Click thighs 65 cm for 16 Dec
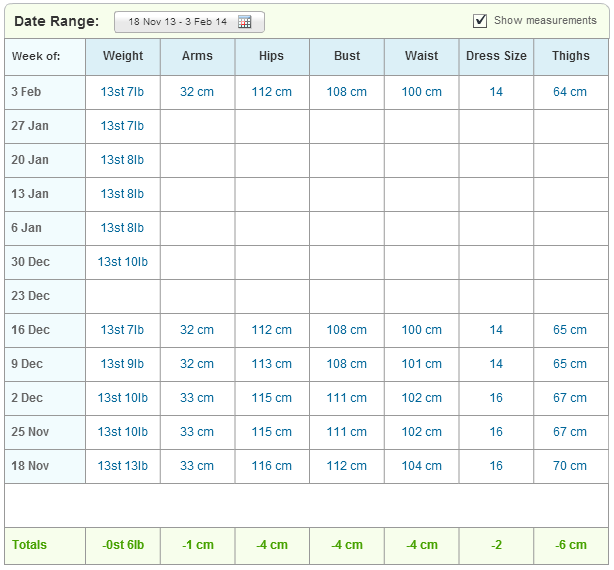Viewport: 614px width, 570px height. pos(570,330)
